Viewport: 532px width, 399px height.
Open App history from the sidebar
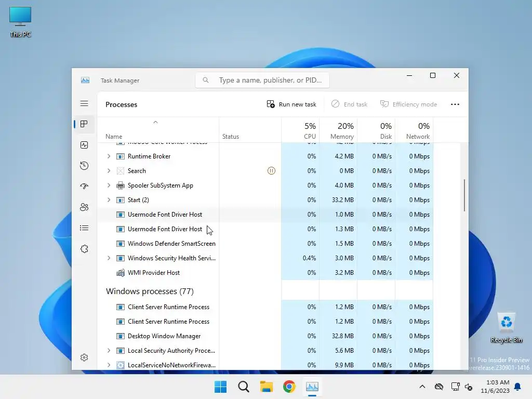point(84,166)
